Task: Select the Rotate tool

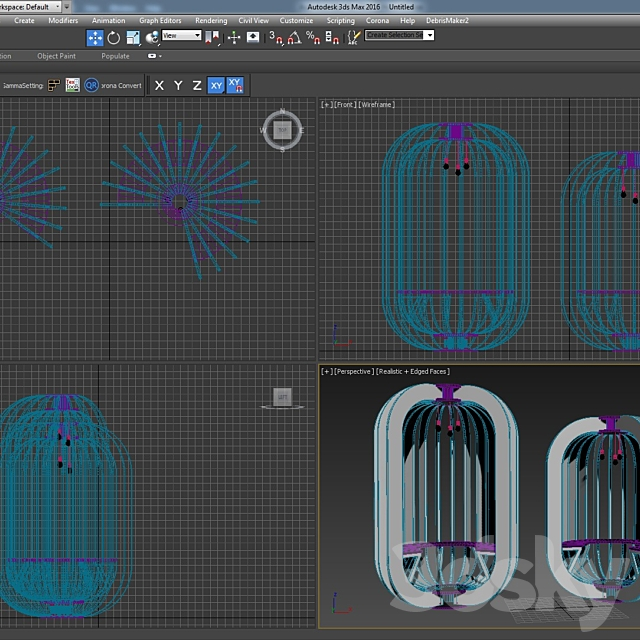Action: (x=113, y=38)
